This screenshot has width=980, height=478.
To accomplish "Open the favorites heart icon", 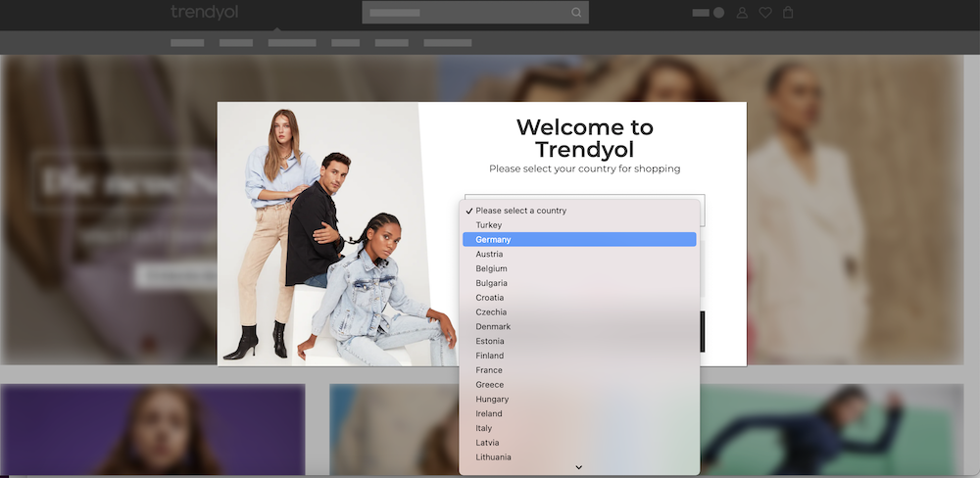I will (x=765, y=13).
